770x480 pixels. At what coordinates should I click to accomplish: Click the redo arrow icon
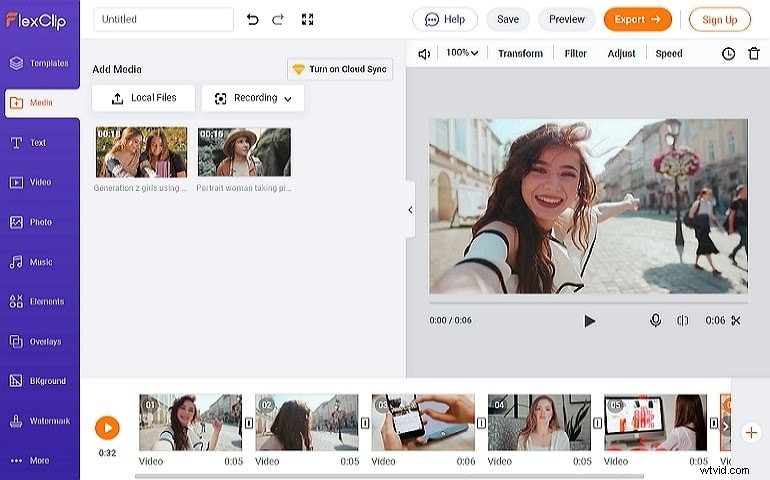(x=278, y=19)
